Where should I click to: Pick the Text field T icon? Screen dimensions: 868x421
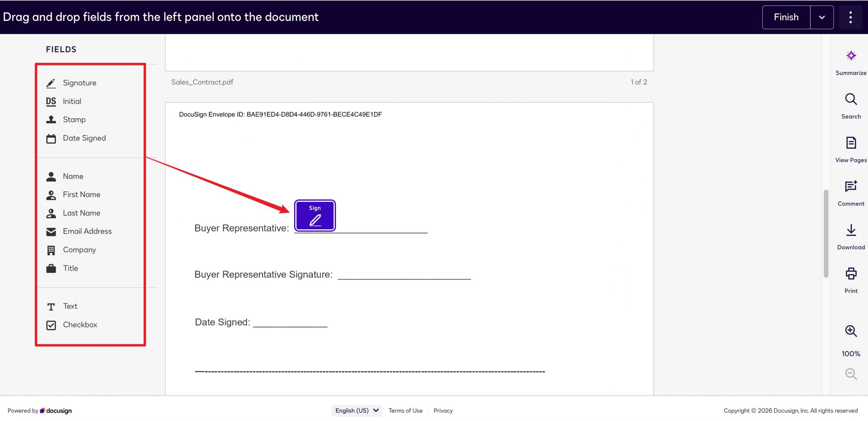tap(51, 307)
